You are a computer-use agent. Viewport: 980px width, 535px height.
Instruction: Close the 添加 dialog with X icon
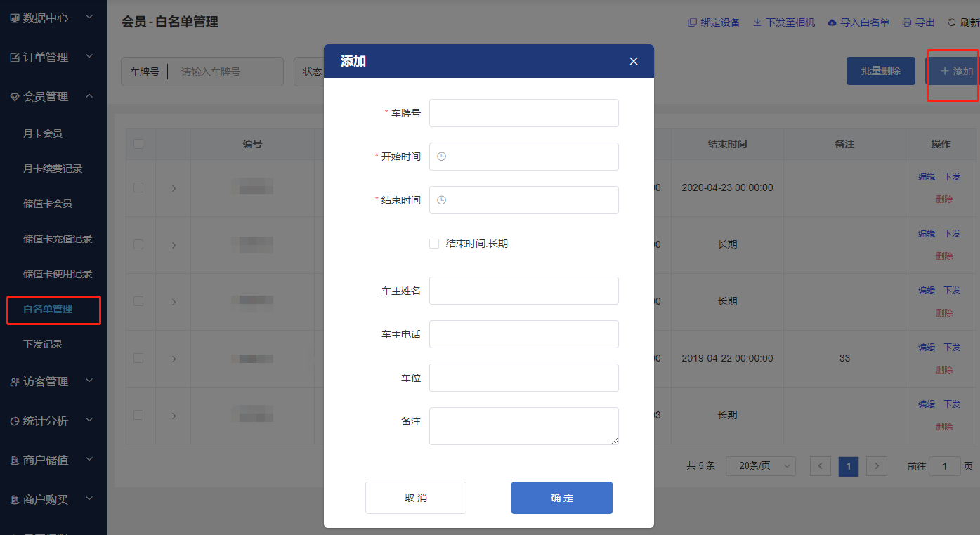click(634, 61)
